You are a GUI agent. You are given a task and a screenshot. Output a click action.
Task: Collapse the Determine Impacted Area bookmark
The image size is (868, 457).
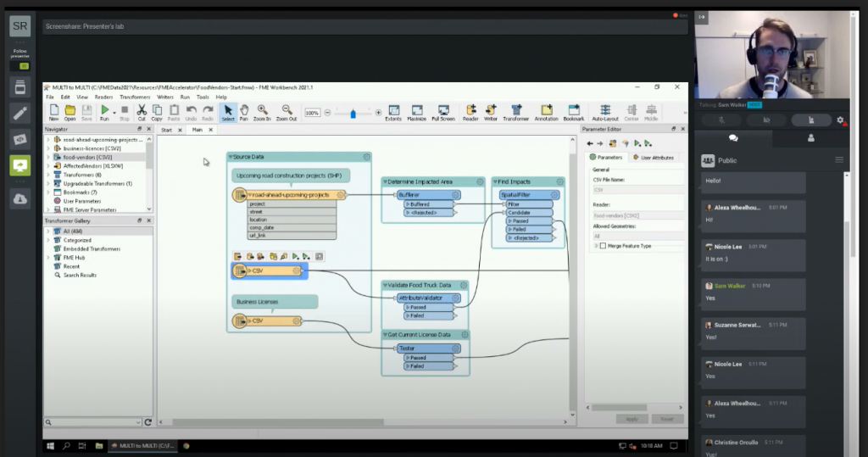(386, 181)
